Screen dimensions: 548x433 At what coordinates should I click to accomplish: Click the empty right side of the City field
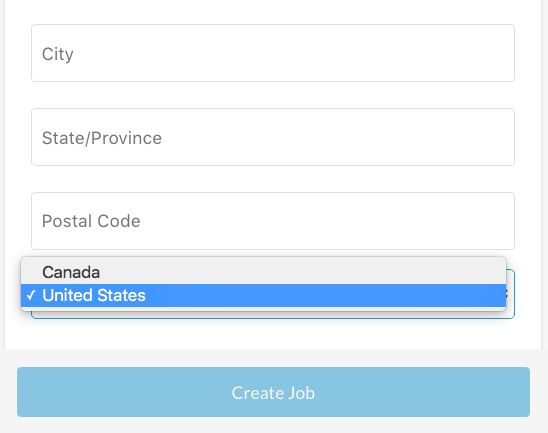click(384, 53)
